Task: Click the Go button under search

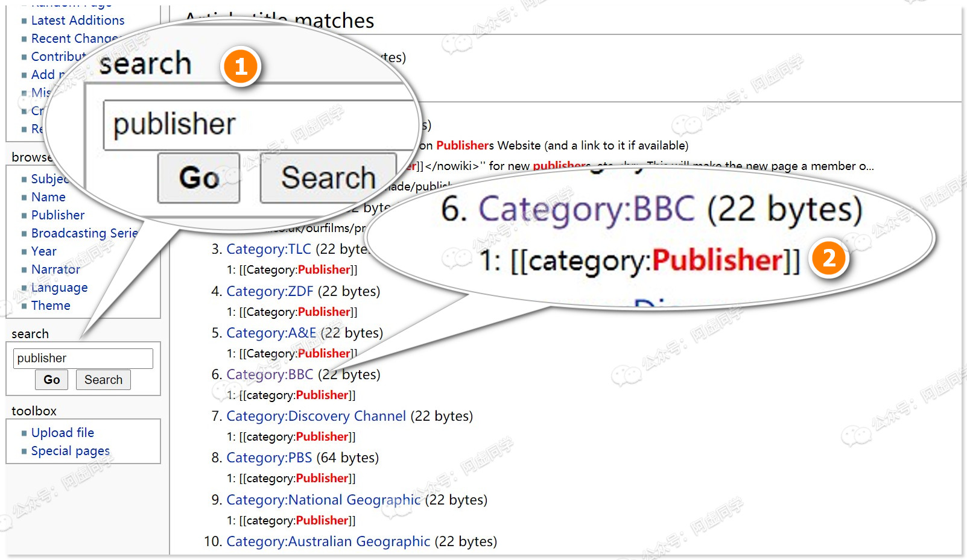Action: pos(52,380)
